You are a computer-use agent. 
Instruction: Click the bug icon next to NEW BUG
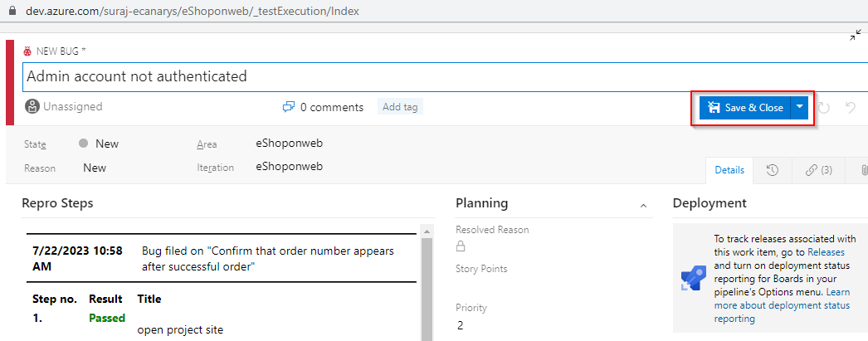[x=27, y=51]
